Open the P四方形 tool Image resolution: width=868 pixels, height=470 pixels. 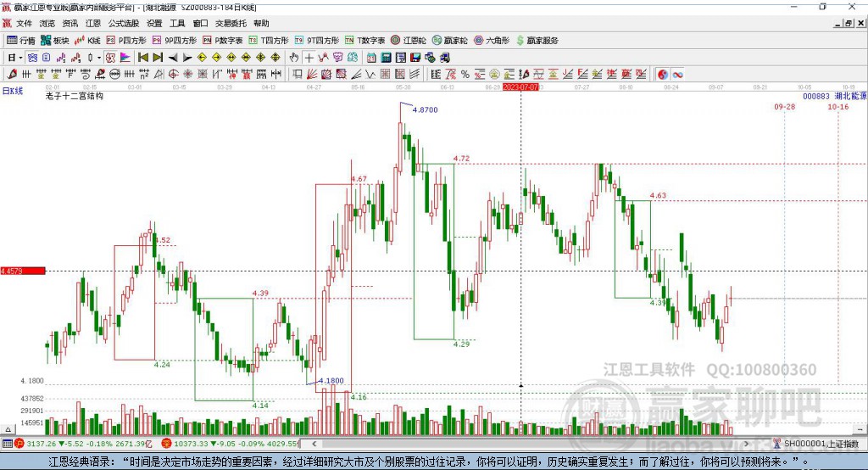[x=126, y=41]
